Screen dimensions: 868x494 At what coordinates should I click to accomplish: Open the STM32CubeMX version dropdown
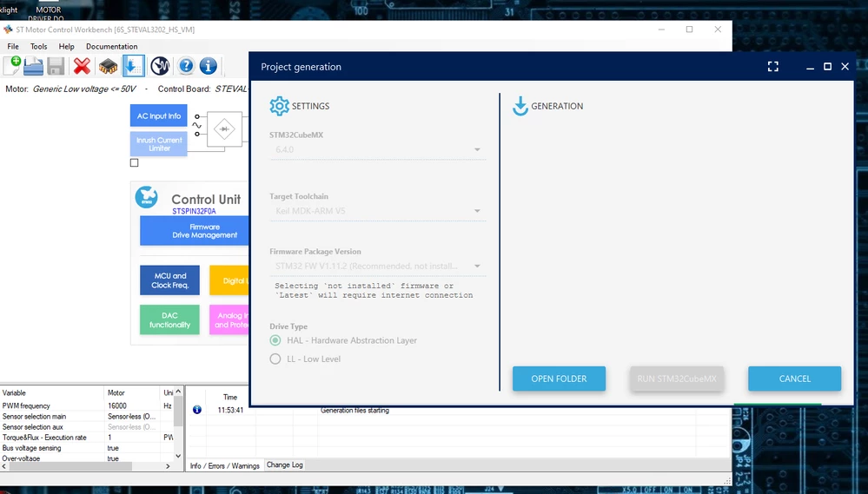pyautogui.click(x=378, y=150)
